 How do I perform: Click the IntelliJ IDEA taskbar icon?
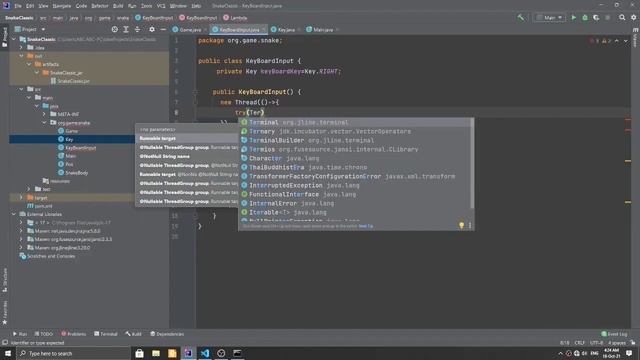pos(188,353)
